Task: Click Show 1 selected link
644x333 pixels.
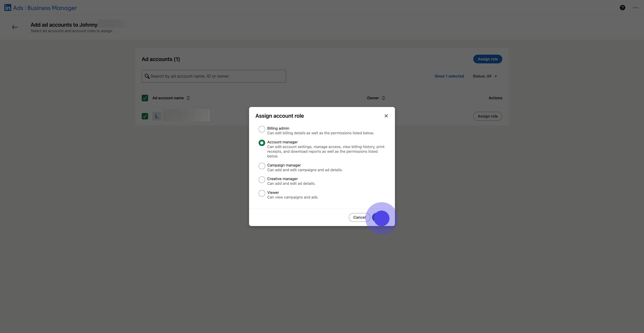Action: tap(449, 76)
